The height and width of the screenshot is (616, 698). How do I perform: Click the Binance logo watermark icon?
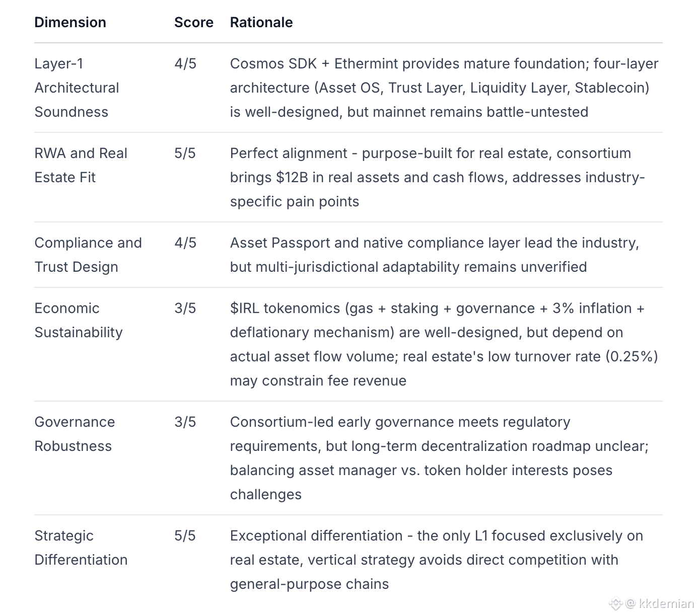616,603
